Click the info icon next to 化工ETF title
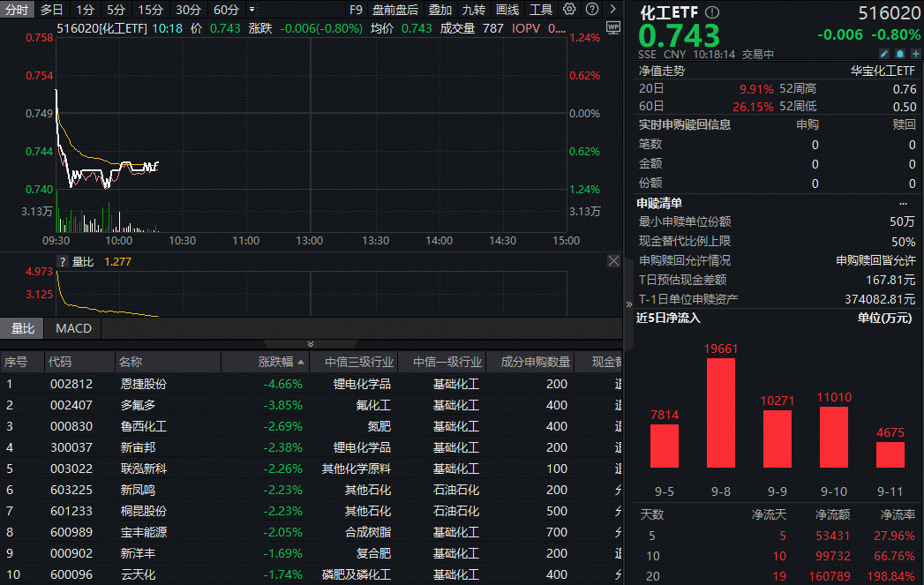 [x=711, y=13]
